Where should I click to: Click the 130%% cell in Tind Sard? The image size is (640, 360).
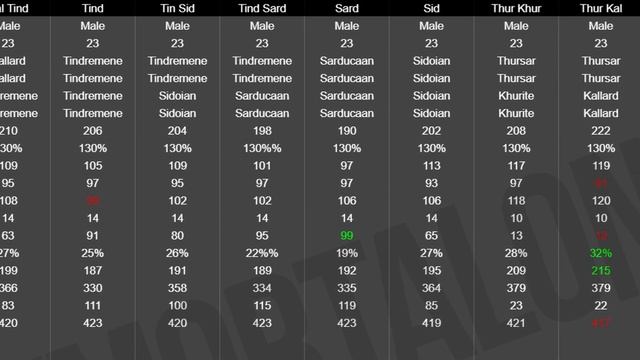coord(262,148)
